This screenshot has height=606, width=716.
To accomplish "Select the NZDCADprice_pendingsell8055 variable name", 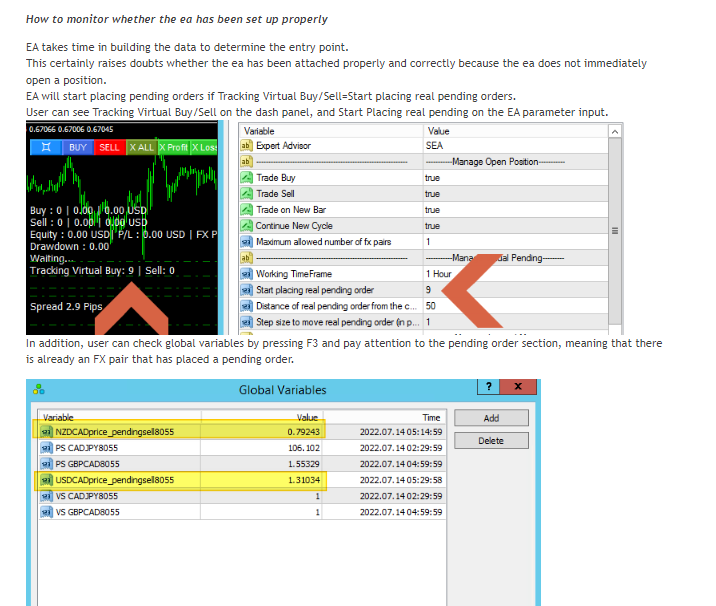I will (x=115, y=432).
